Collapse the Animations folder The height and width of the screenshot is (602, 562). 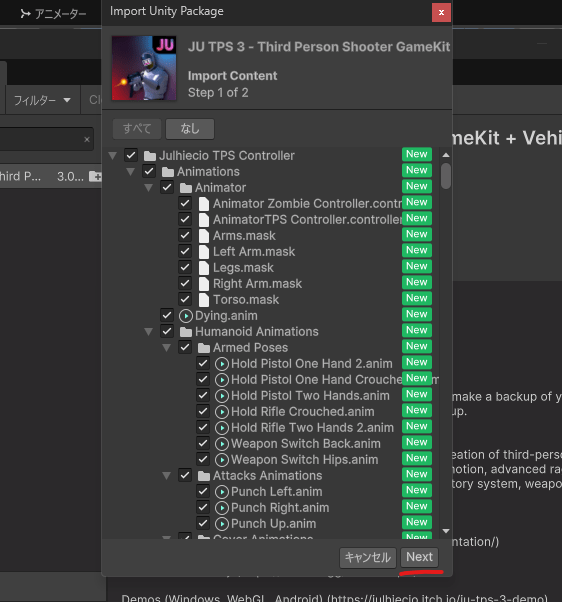click(x=131, y=172)
